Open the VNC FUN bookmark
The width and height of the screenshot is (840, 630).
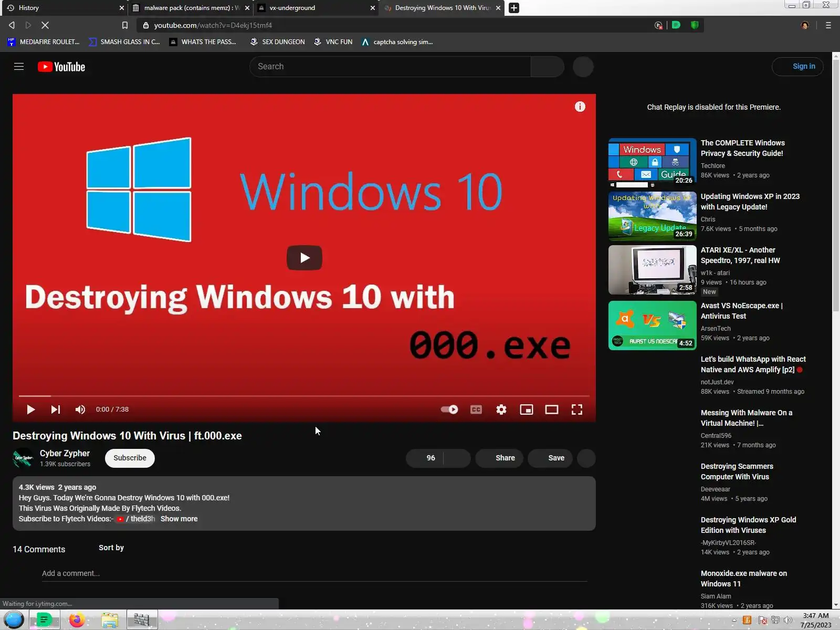[x=333, y=42]
